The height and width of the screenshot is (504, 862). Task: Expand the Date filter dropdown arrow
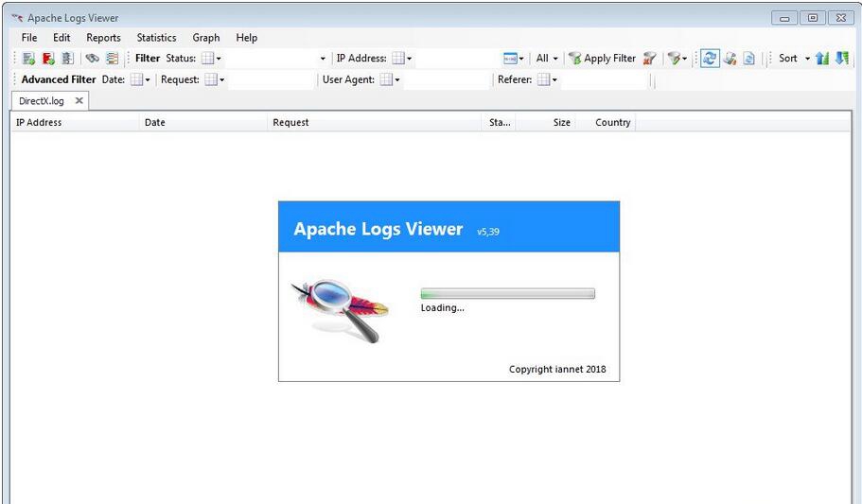click(148, 79)
